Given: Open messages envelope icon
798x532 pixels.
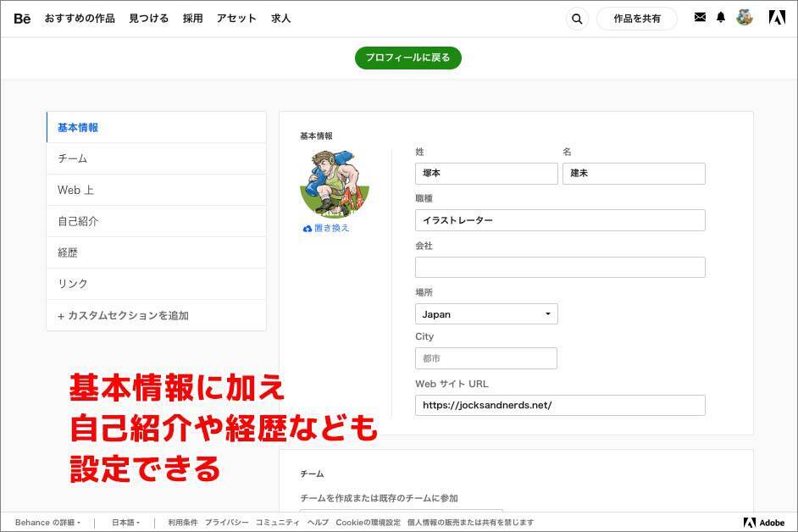Looking at the screenshot, I should pyautogui.click(x=700, y=17).
